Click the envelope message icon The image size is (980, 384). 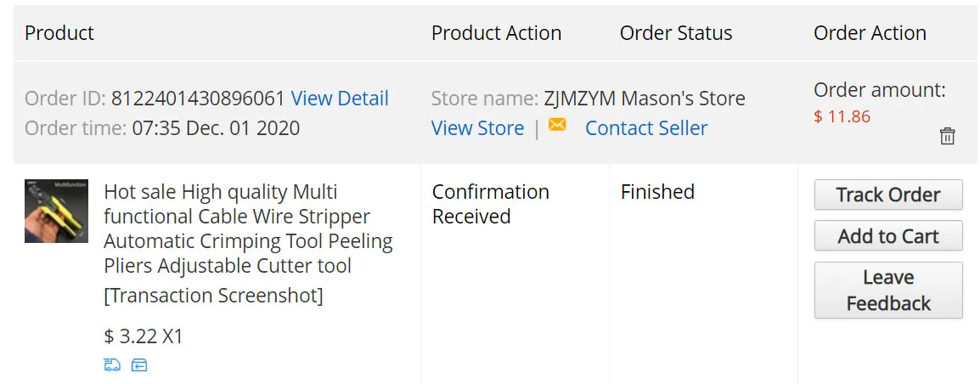pyautogui.click(x=557, y=126)
